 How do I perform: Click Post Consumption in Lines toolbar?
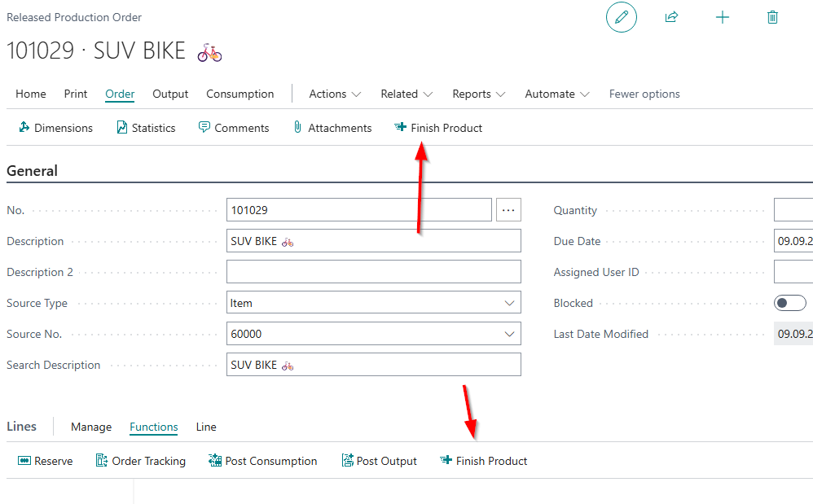pyautogui.click(x=263, y=461)
